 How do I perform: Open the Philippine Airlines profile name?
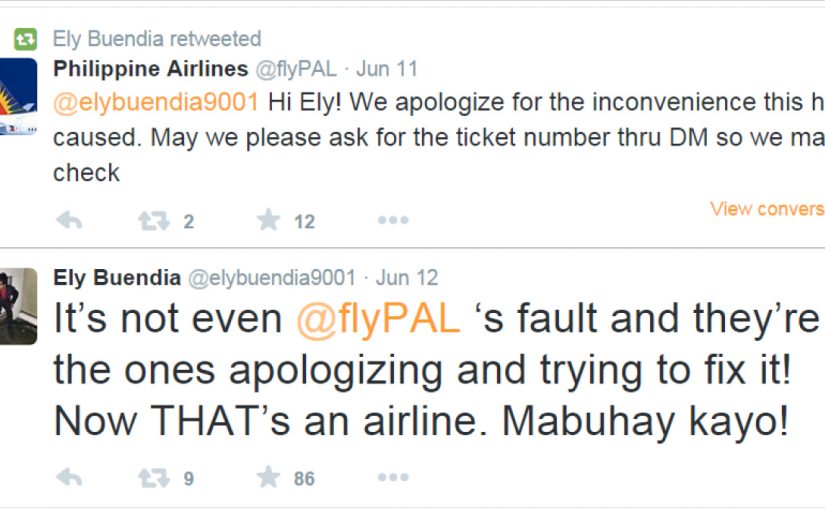click(150, 70)
